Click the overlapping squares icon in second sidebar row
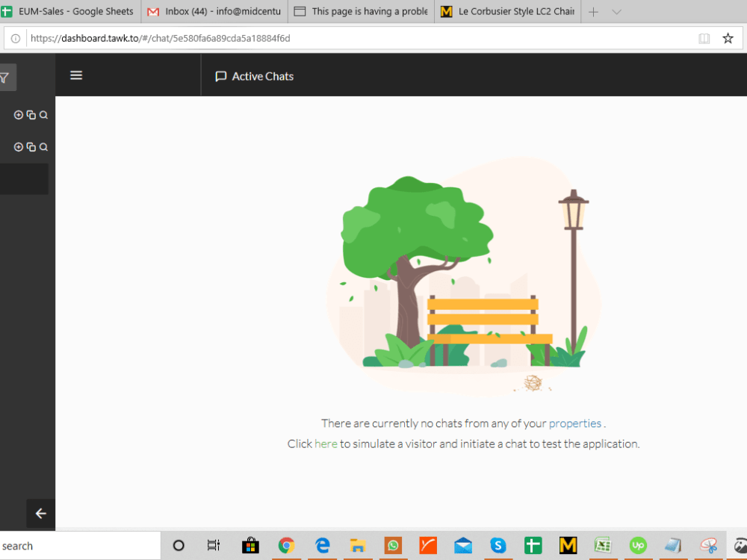The width and height of the screenshot is (747, 560). [x=31, y=147]
